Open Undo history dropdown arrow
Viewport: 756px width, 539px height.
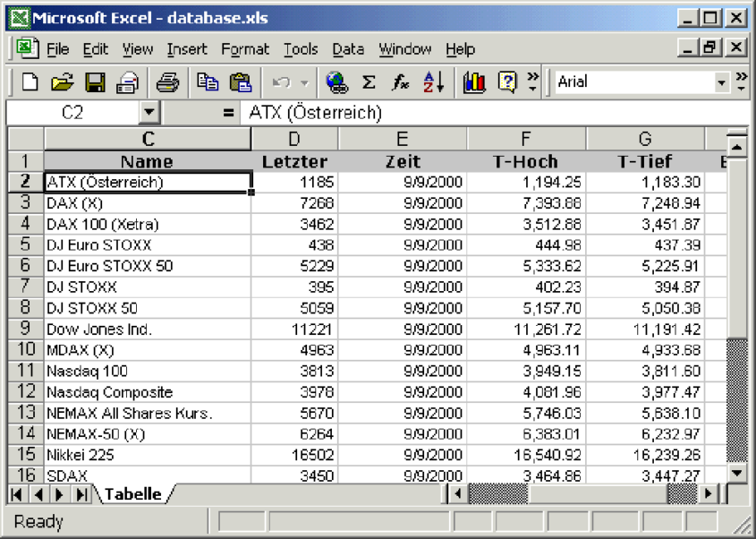coord(304,82)
